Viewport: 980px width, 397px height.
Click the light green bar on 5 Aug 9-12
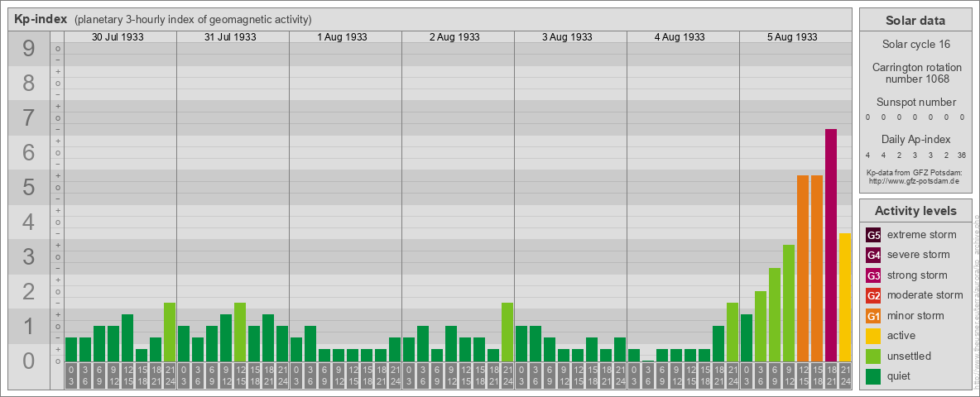click(789, 304)
